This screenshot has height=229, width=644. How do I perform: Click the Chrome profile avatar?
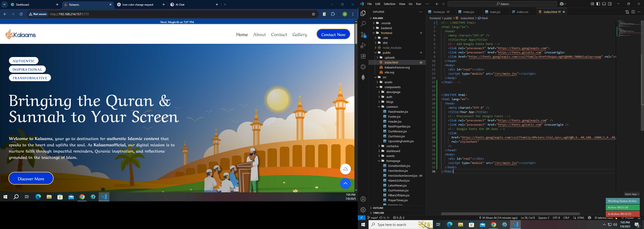pyautogui.click(x=345, y=14)
